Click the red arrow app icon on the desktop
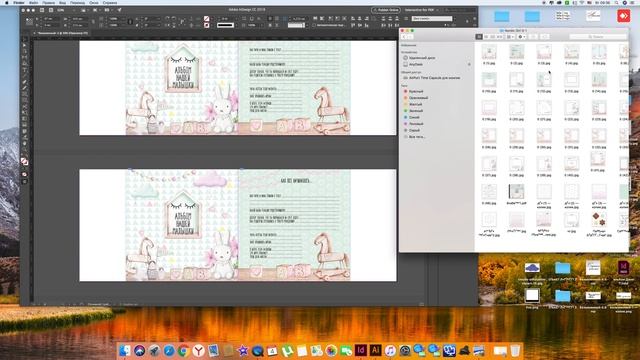The width and height of the screenshot is (640, 360). click(x=623, y=16)
